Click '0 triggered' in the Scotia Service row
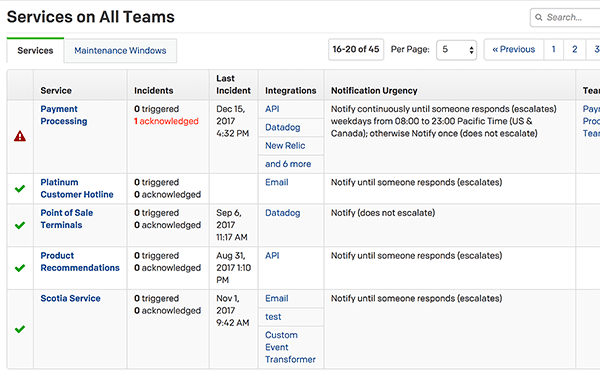This screenshot has width=600, height=375. 157,298
